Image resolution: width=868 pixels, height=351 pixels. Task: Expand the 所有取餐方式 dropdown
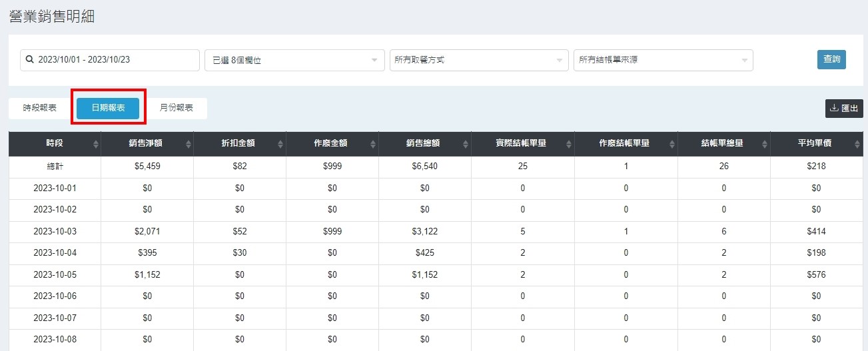tap(478, 60)
